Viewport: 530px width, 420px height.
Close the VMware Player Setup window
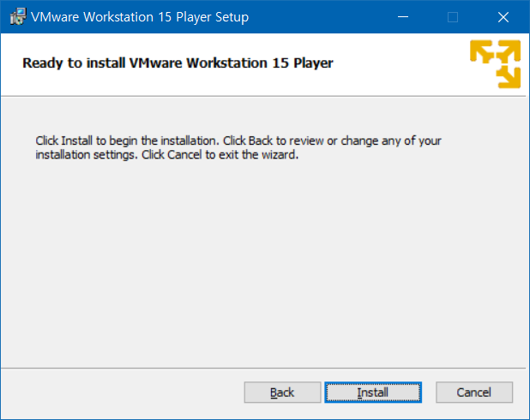click(x=503, y=16)
